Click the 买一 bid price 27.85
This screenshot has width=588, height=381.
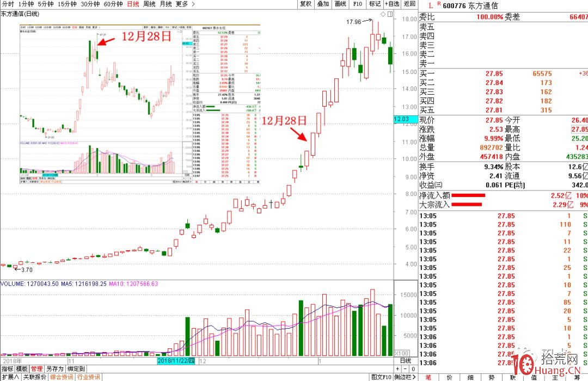(494, 74)
